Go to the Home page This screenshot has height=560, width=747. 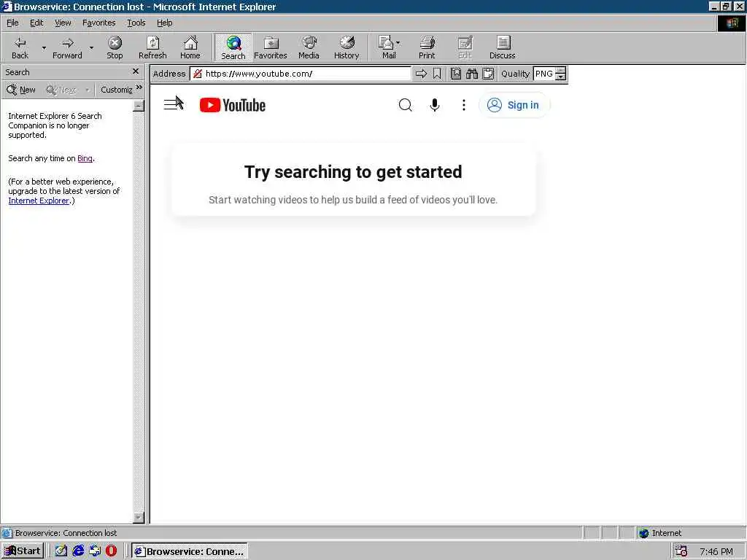(190, 47)
